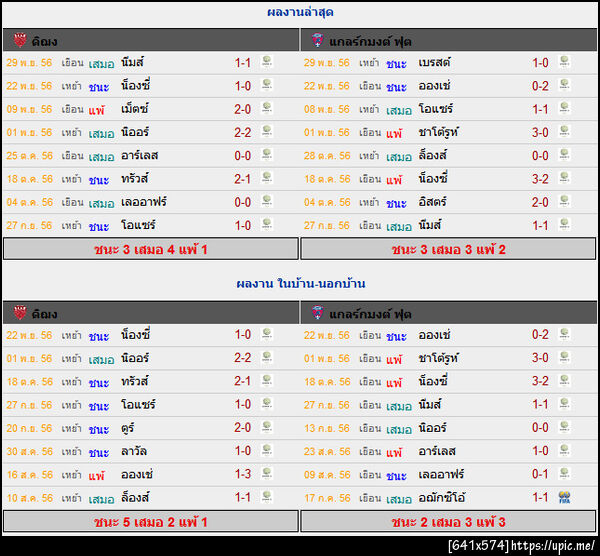Click ดิฌง club logo in the ผลงานล่าสุด header
Image resolution: width=600 pixels, height=556 pixels.
[20, 40]
